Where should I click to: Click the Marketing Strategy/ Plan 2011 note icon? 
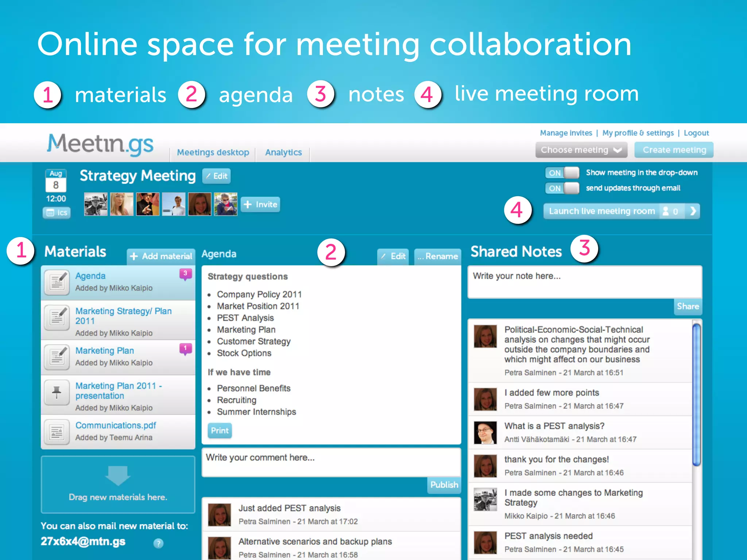coord(57,317)
